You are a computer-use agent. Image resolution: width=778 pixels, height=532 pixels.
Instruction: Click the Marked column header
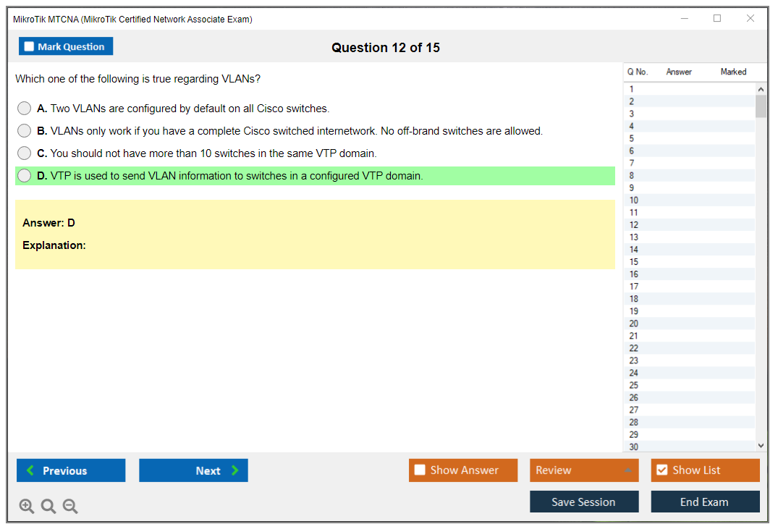(x=733, y=72)
